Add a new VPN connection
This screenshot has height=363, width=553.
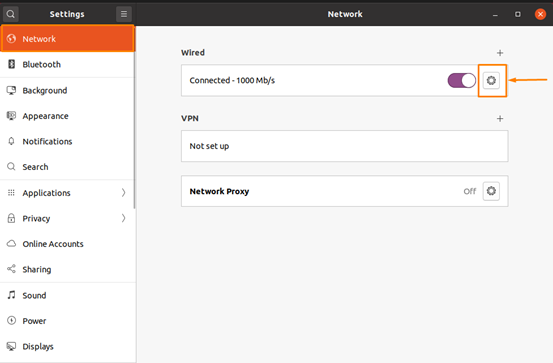pyautogui.click(x=500, y=119)
